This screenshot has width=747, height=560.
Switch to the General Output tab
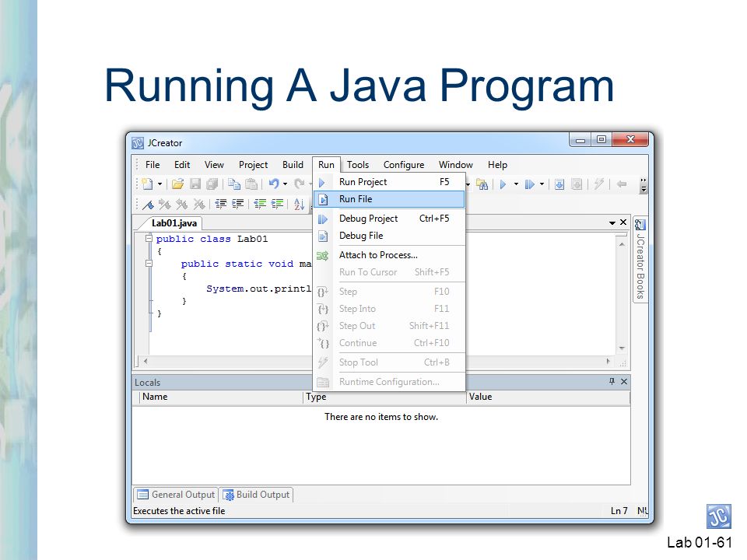177,495
